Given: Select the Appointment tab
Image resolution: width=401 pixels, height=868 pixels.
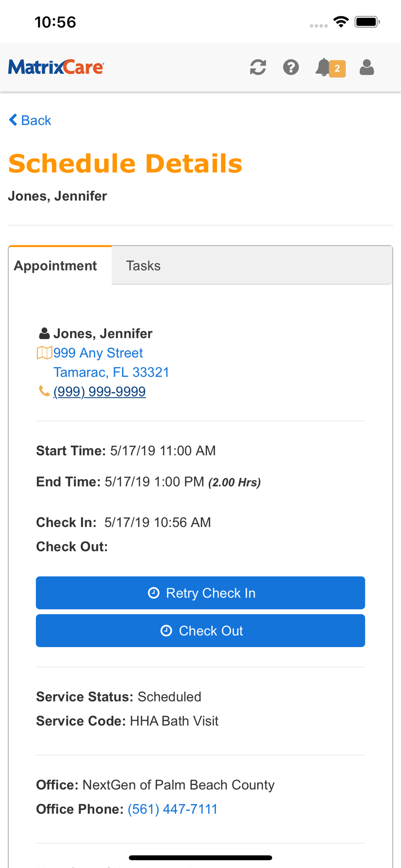Looking at the screenshot, I should (x=56, y=266).
